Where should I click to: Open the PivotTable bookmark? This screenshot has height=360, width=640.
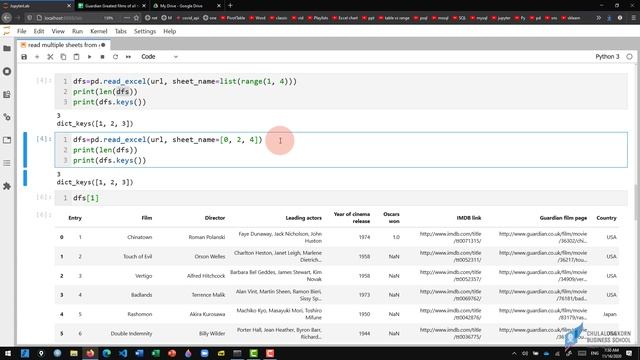pyautogui.click(x=233, y=18)
